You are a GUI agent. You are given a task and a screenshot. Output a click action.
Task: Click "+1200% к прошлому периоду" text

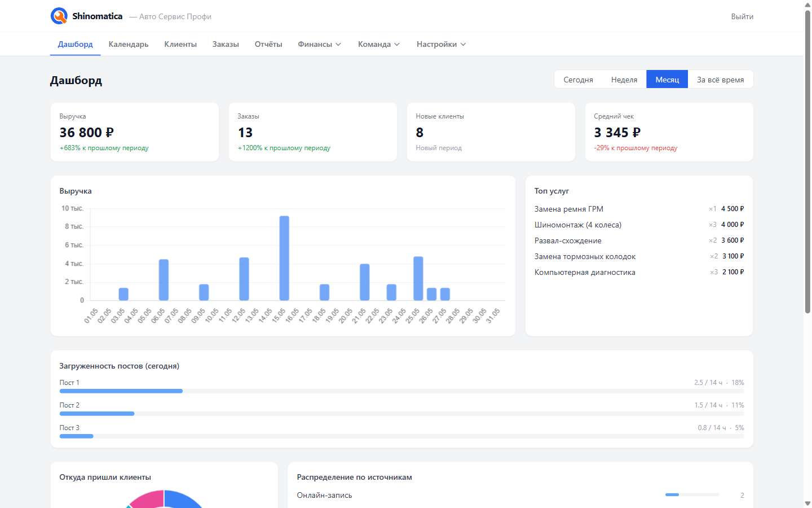pos(284,148)
